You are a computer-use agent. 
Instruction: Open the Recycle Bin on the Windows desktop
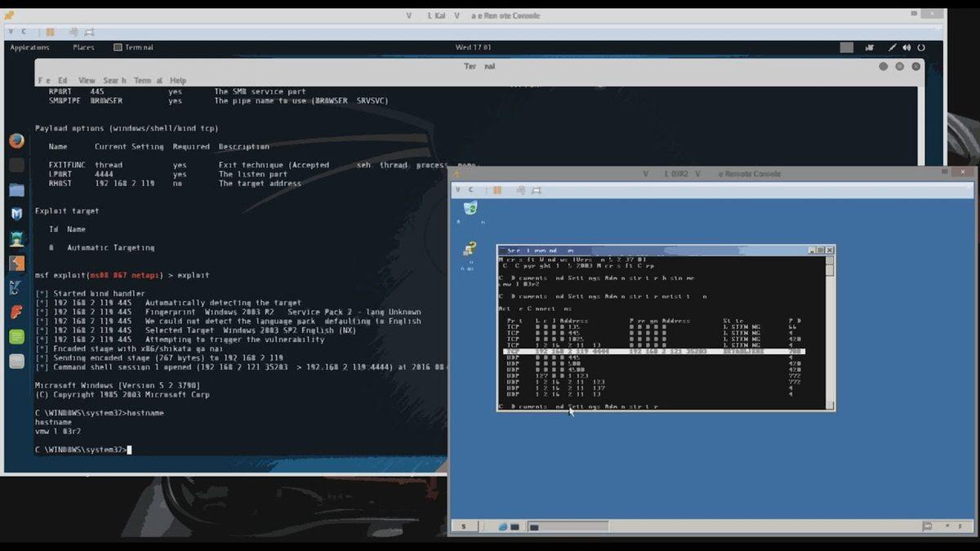[x=470, y=209]
